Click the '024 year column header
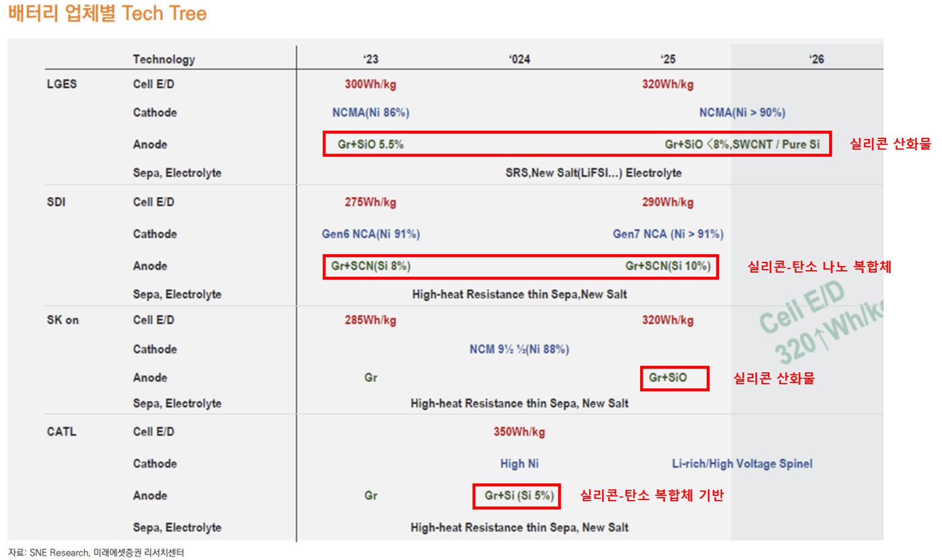Viewport: 942px width, 560px height. click(519, 59)
